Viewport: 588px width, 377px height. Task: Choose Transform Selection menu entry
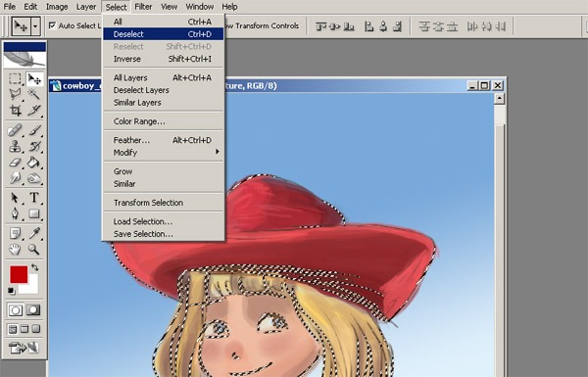click(164, 203)
